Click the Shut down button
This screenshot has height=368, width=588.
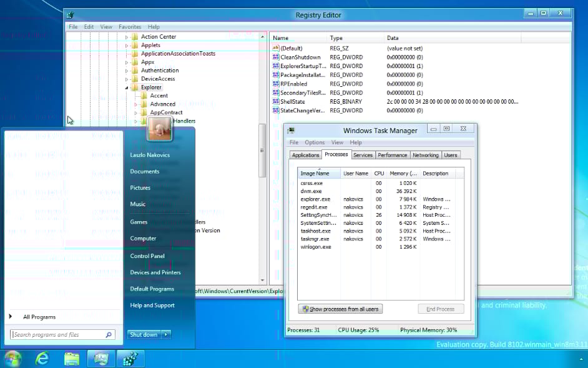[x=144, y=335]
